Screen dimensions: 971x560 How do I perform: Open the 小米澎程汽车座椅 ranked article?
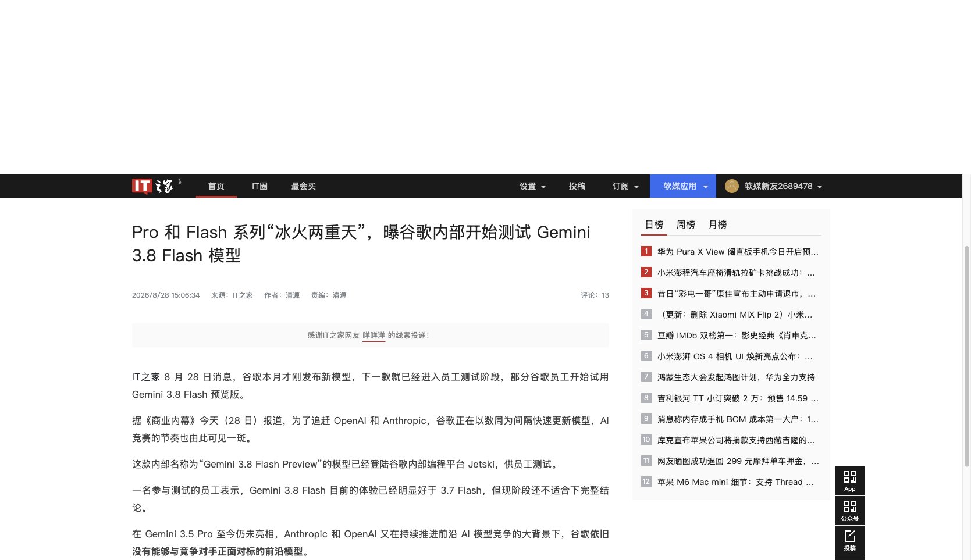[x=737, y=273]
